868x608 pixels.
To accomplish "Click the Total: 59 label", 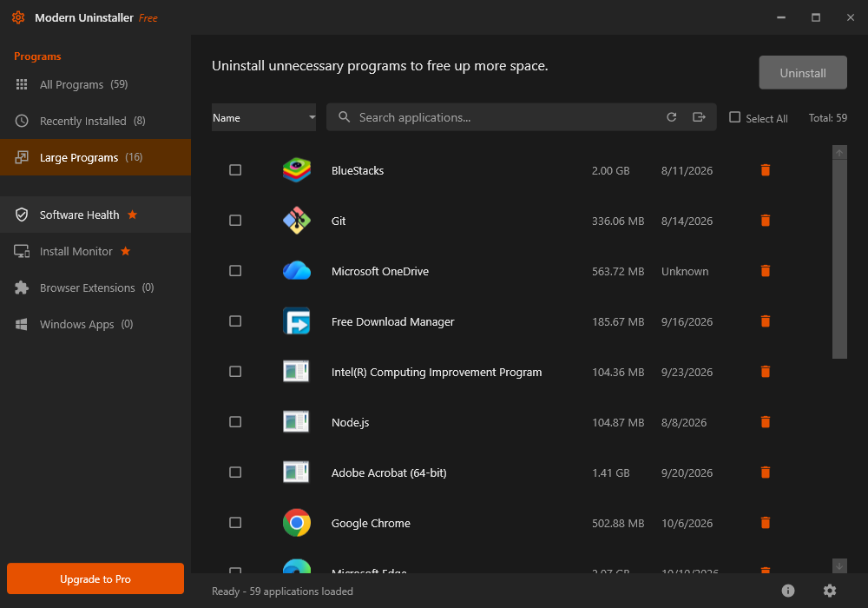I will 827,118.
